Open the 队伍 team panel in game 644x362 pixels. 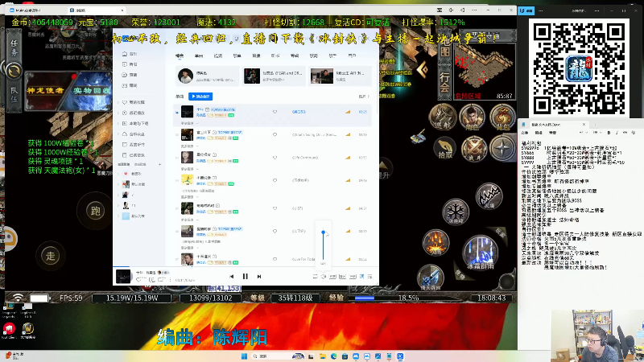pyautogui.click(x=14, y=95)
